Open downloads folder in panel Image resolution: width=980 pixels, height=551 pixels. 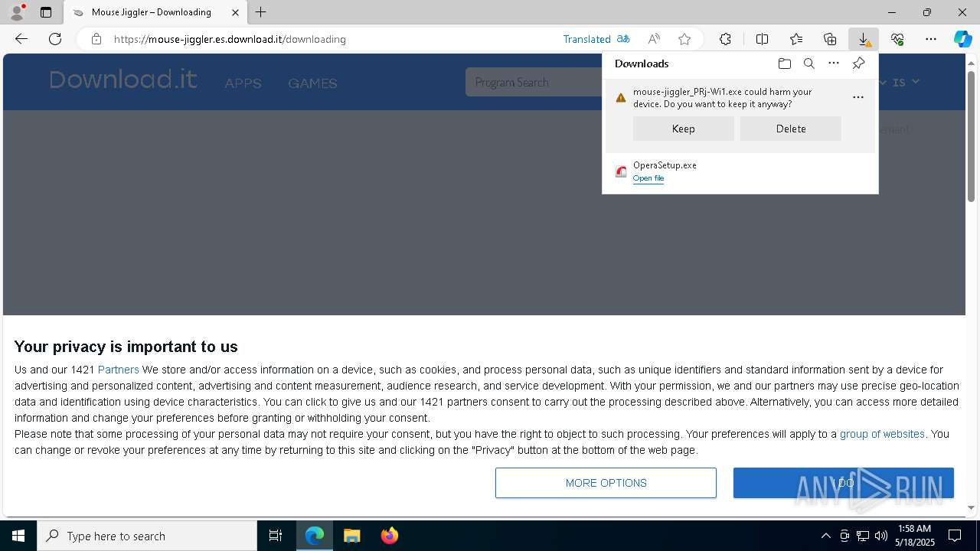point(785,64)
